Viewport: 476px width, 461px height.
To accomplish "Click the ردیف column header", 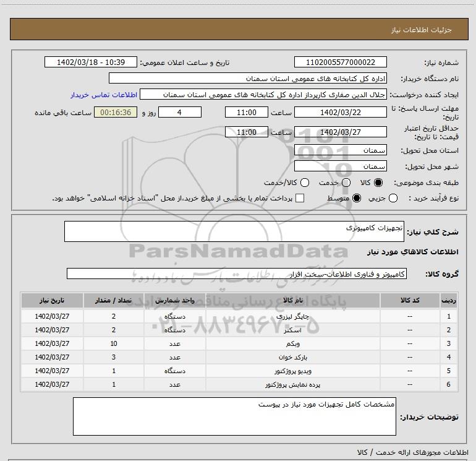I will pos(449,300).
